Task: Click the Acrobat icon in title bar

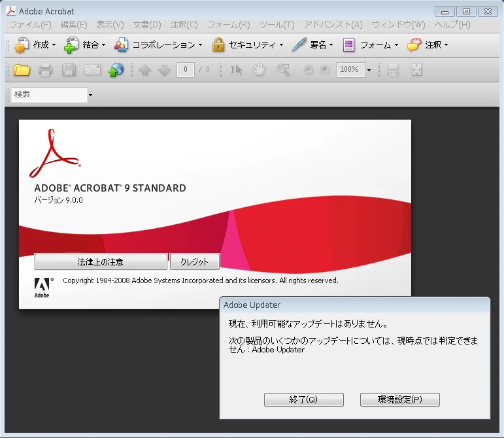Action: 11,11
